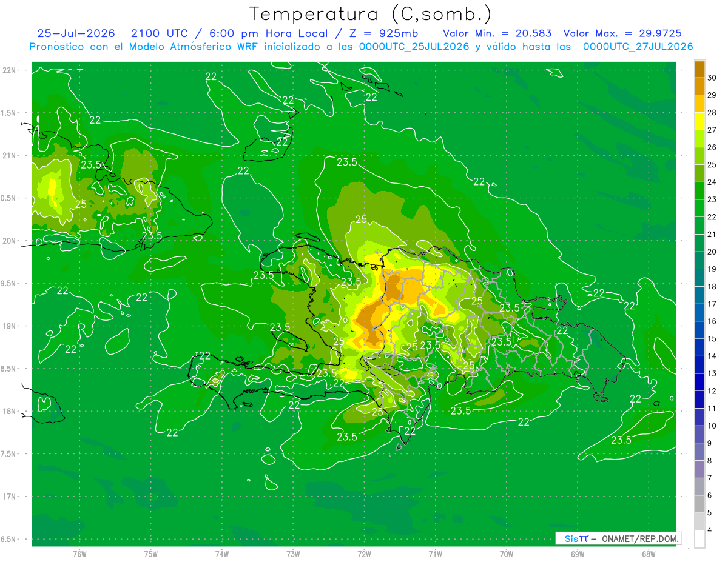Click the colorbar scale label '17'
The height and width of the screenshot is (562, 728).
(712, 304)
